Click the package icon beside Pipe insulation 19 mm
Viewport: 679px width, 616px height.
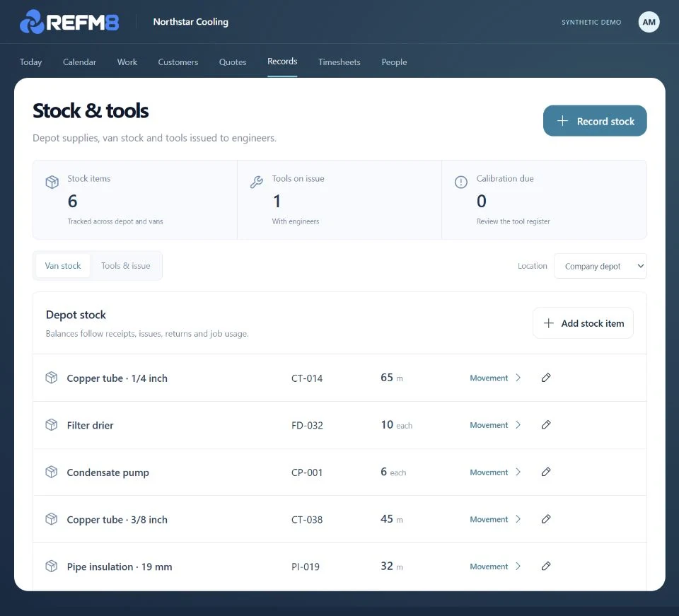pos(52,566)
